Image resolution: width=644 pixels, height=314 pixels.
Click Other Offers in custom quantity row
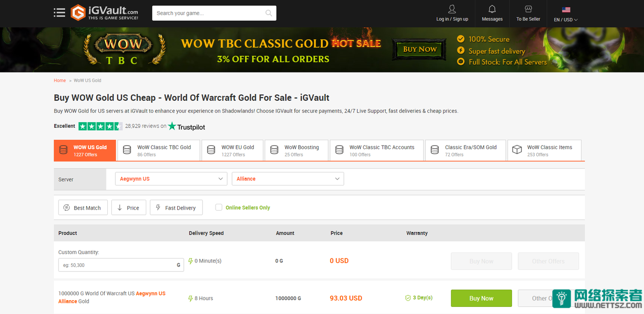point(548,261)
